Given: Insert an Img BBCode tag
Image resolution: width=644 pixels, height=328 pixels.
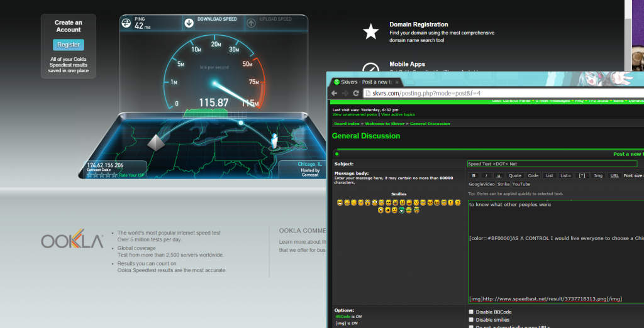Looking at the screenshot, I should [599, 175].
